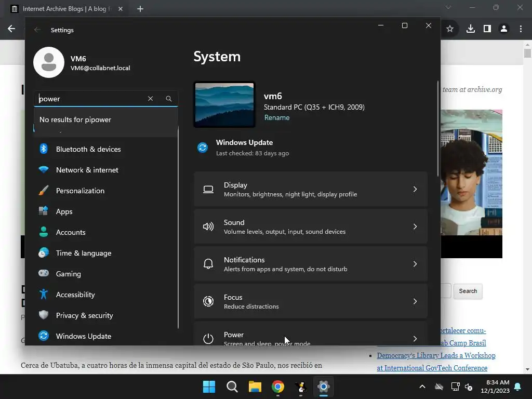
Task: Open Chrome three-dot menu
Action: (x=521, y=29)
